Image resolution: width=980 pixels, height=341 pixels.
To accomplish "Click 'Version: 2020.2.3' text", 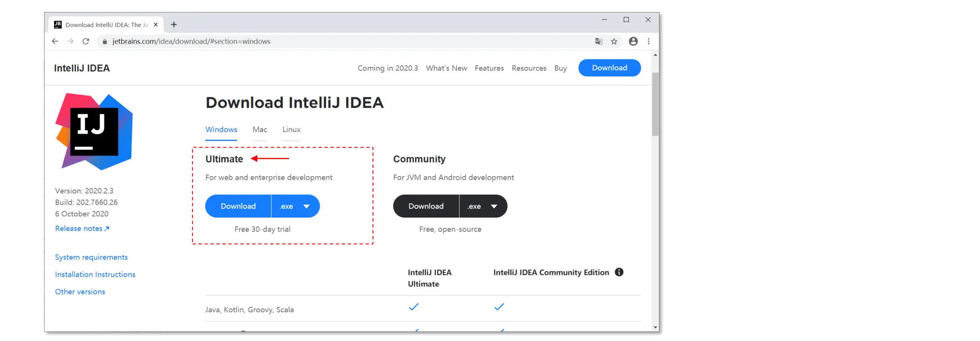I will [x=84, y=191].
